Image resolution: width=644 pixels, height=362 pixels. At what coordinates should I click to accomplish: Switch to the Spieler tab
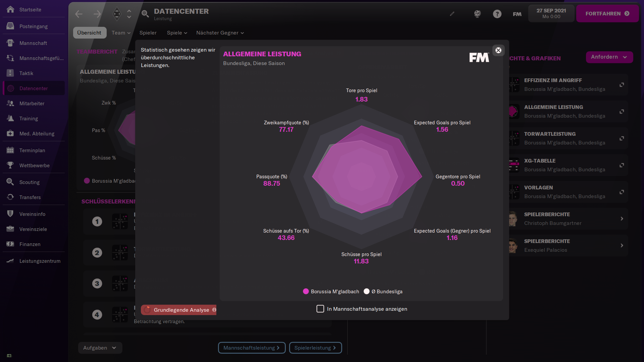(x=148, y=33)
